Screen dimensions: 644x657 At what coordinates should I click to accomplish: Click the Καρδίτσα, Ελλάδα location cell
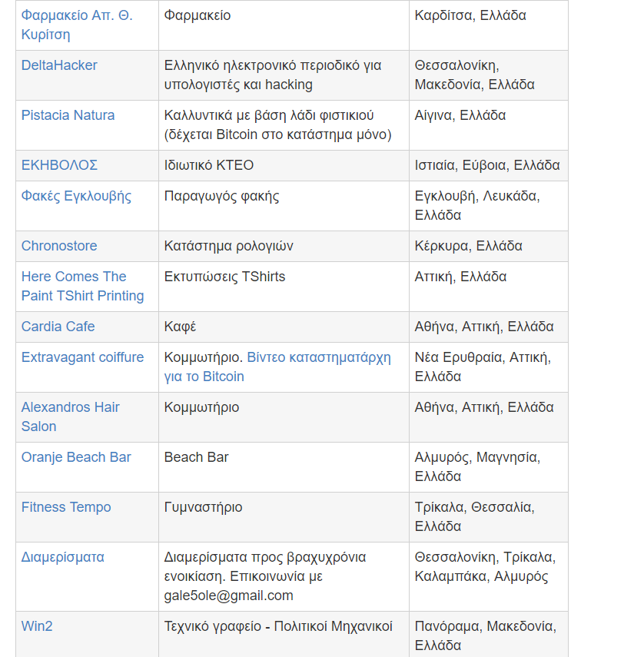pos(470,15)
